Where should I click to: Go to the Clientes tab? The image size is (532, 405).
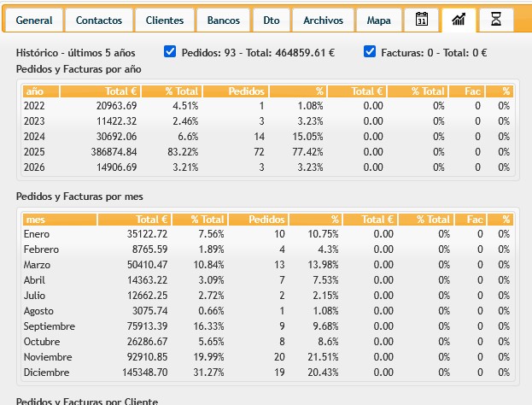[165, 20]
